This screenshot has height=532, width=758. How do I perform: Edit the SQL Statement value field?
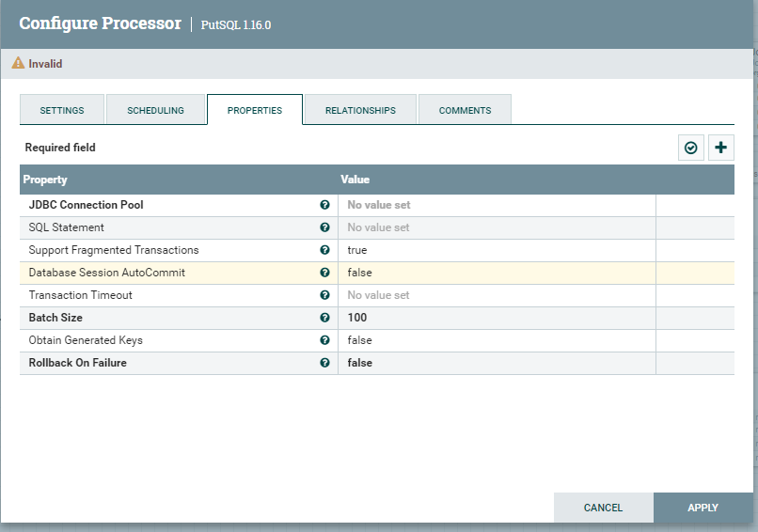(x=496, y=227)
